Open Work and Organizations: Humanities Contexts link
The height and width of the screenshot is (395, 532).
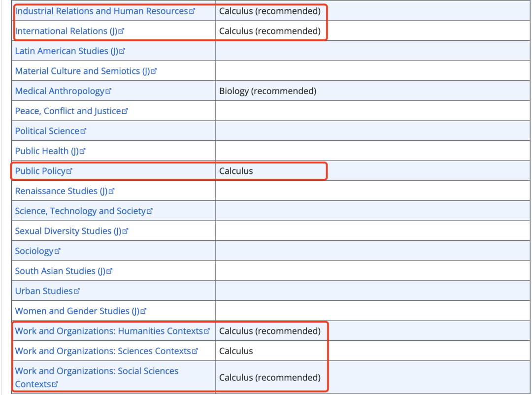coord(108,331)
